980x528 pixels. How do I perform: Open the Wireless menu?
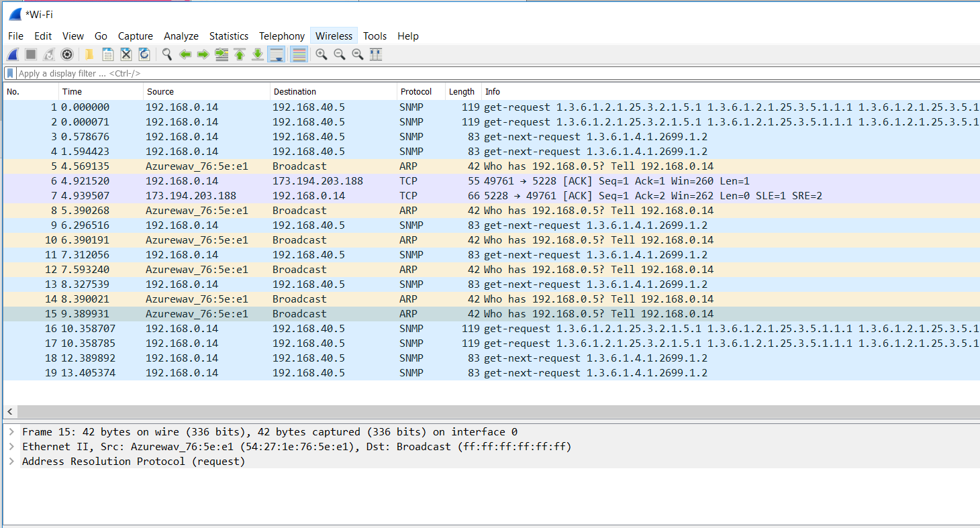pos(334,36)
